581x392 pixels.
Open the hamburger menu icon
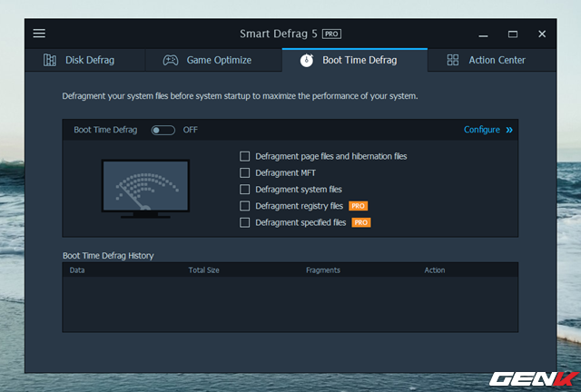tap(39, 34)
